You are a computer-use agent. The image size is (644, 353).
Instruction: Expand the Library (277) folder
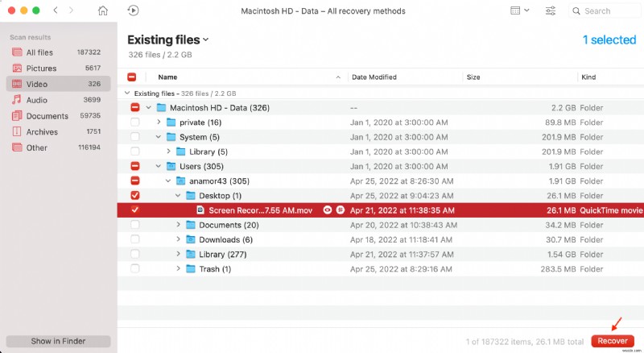coord(178,254)
